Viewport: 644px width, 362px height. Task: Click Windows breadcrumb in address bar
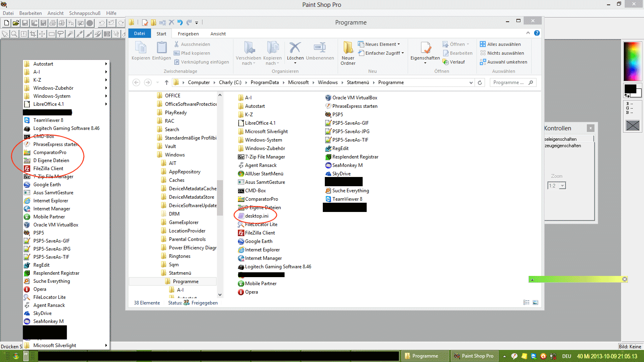pos(328,82)
